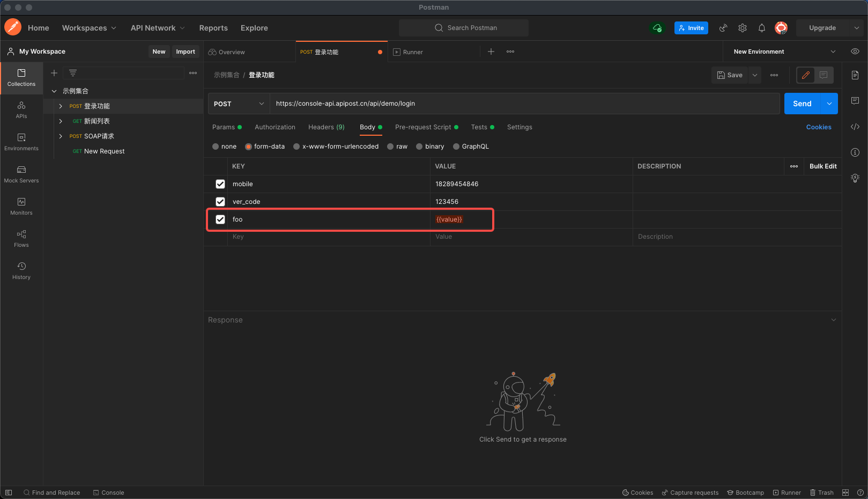868x499 pixels.
Task: Open the sync status cloud icon
Action: pyautogui.click(x=657, y=28)
